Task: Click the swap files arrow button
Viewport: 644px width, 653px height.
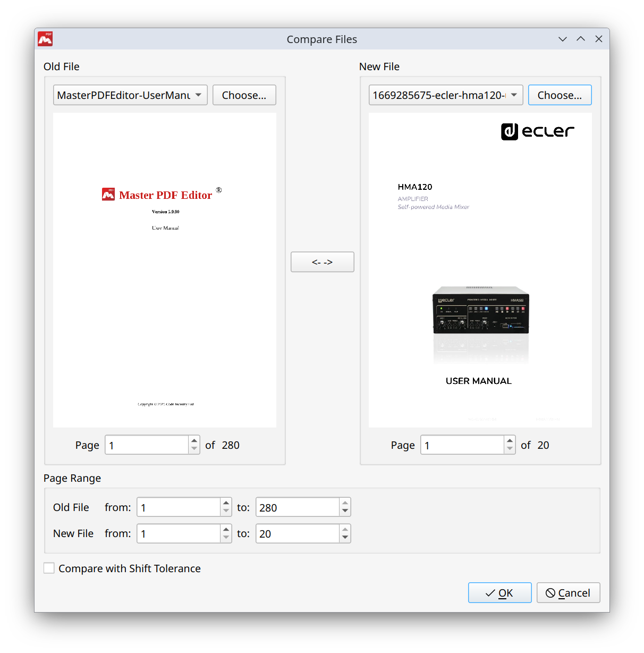Action: click(x=322, y=262)
